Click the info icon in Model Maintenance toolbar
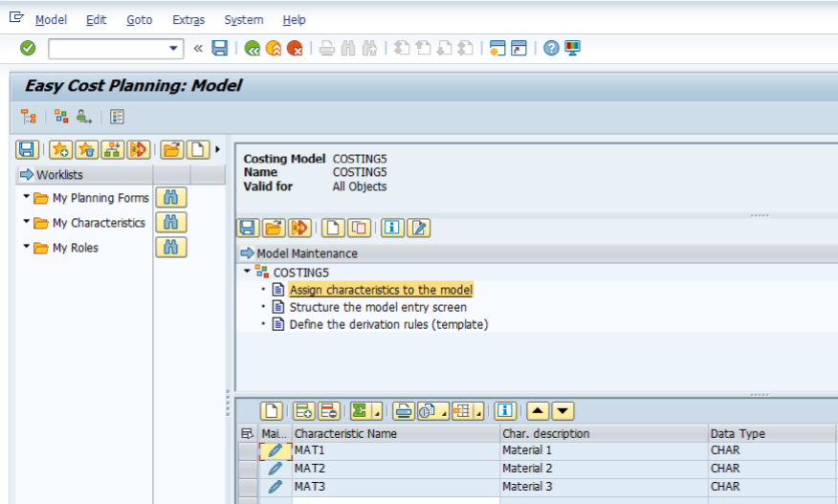The height and width of the screenshot is (504, 838). click(x=392, y=229)
